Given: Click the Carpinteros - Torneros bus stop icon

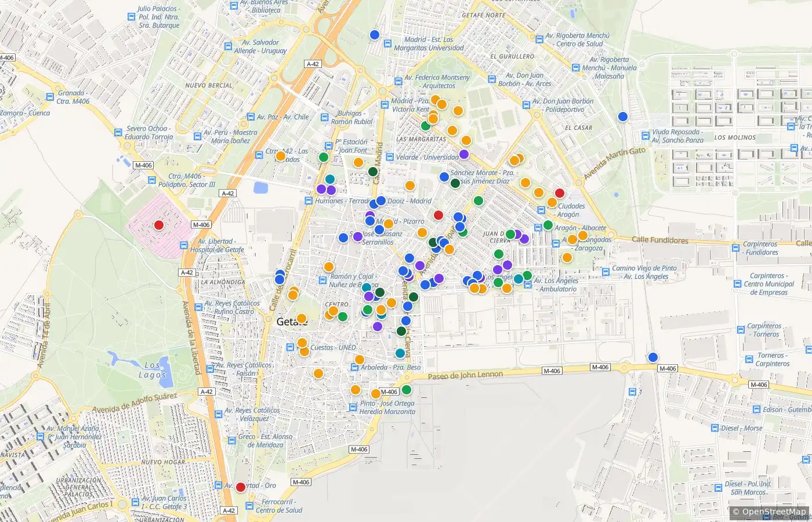Looking at the screenshot, I should click(x=741, y=330).
